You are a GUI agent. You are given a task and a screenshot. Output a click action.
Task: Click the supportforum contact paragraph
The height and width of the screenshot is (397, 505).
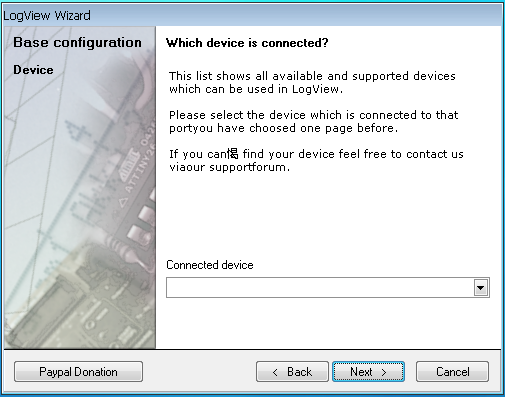point(316,160)
